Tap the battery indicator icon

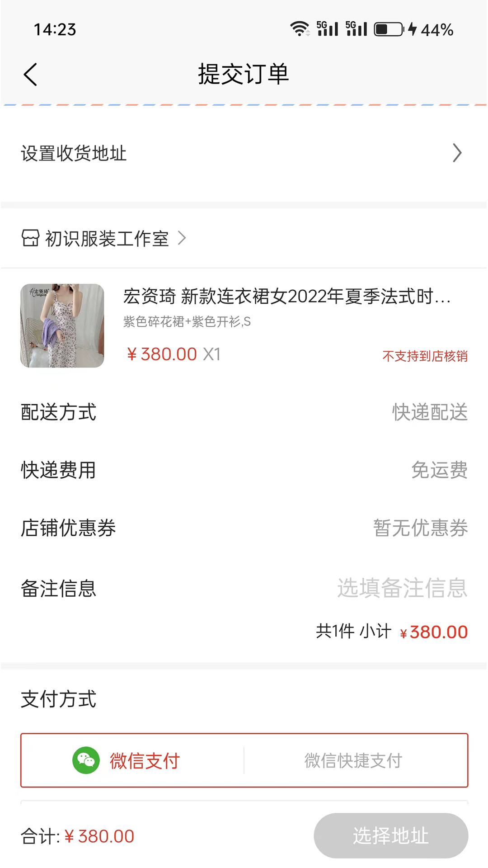pos(389,29)
